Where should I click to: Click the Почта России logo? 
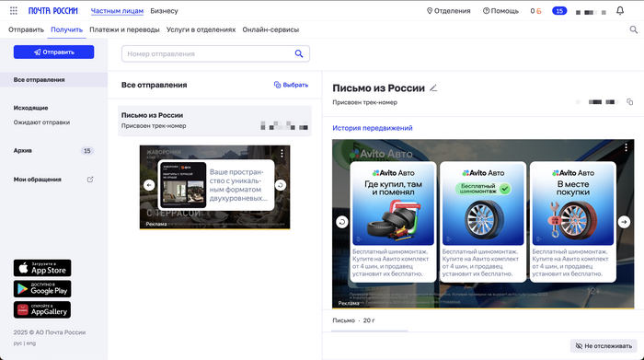click(53, 11)
